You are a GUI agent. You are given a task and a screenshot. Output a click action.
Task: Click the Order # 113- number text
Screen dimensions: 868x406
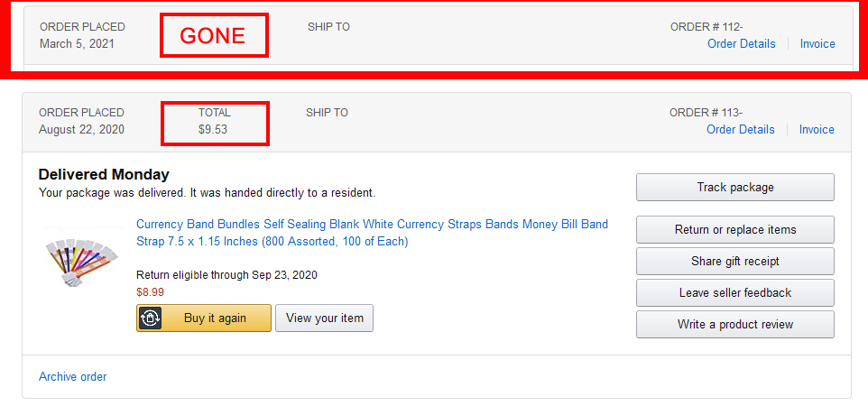pos(706,113)
